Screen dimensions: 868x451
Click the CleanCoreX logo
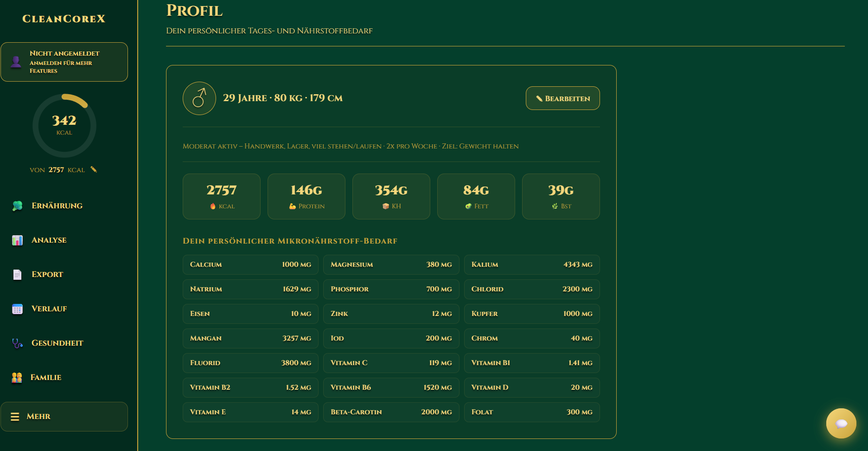pyautogui.click(x=64, y=19)
